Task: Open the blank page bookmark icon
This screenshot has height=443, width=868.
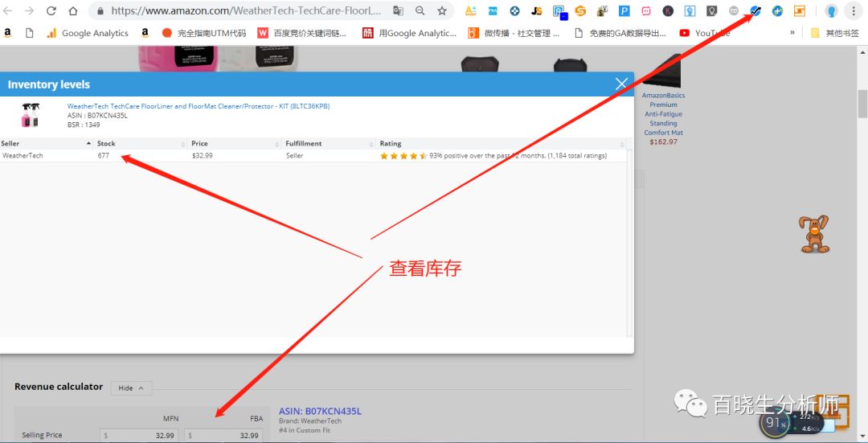Action: pos(30,33)
